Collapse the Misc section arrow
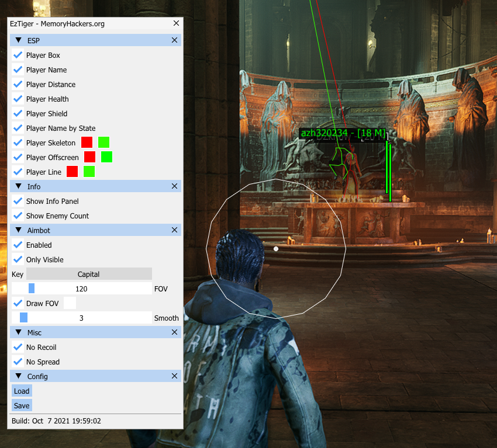The image size is (497, 448). tap(18, 332)
